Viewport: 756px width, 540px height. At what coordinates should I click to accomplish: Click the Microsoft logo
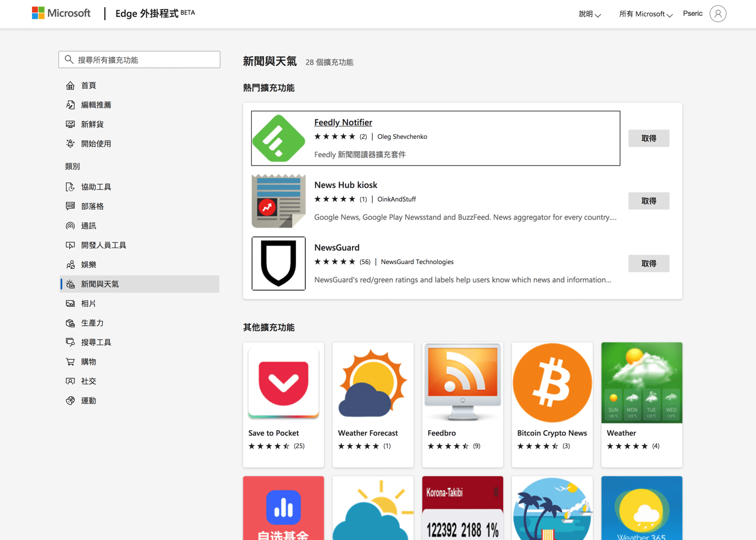[61, 13]
